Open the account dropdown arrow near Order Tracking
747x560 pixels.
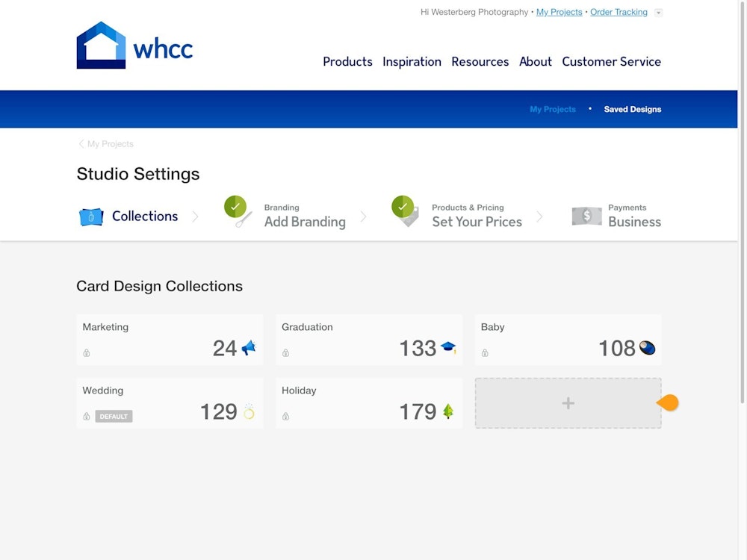[658, 13]
